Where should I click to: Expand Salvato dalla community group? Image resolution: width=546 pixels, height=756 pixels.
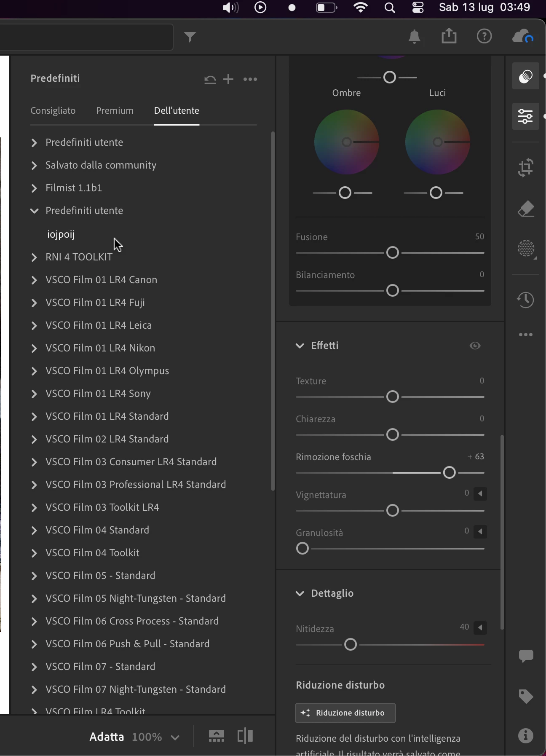[34, 166]
